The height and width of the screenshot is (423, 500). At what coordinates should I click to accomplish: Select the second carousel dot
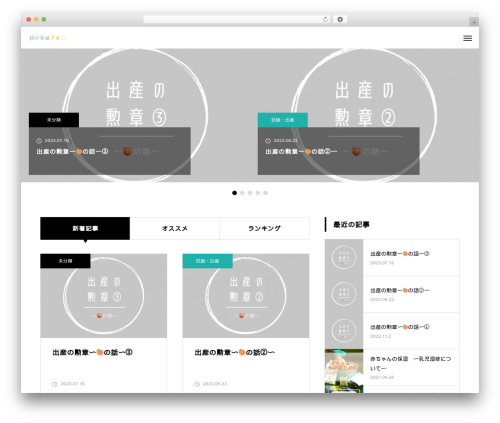[242, 193]
